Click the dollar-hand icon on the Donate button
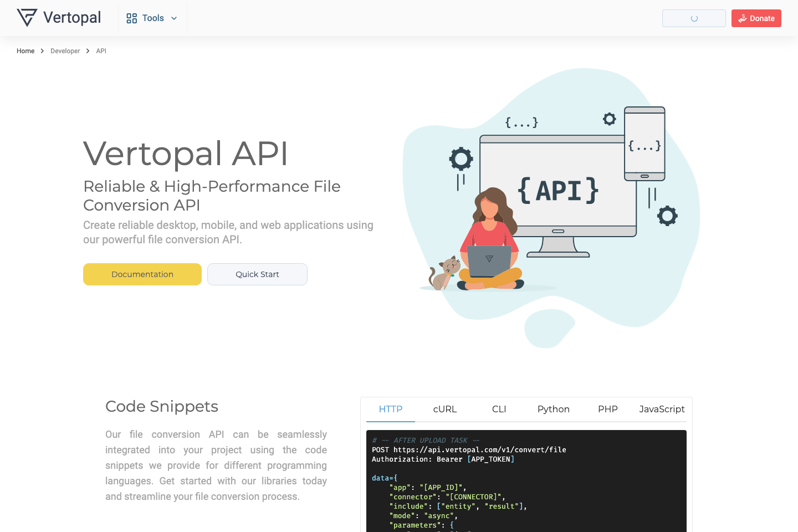The image size is (798, 532). [x=743, y=18]
